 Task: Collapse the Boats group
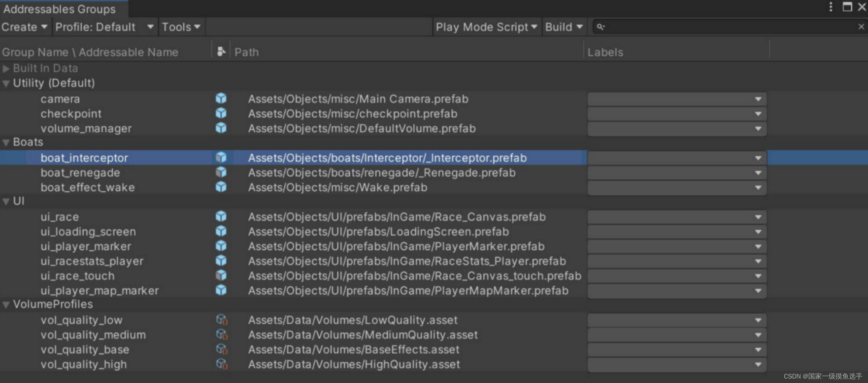point(6,142)
